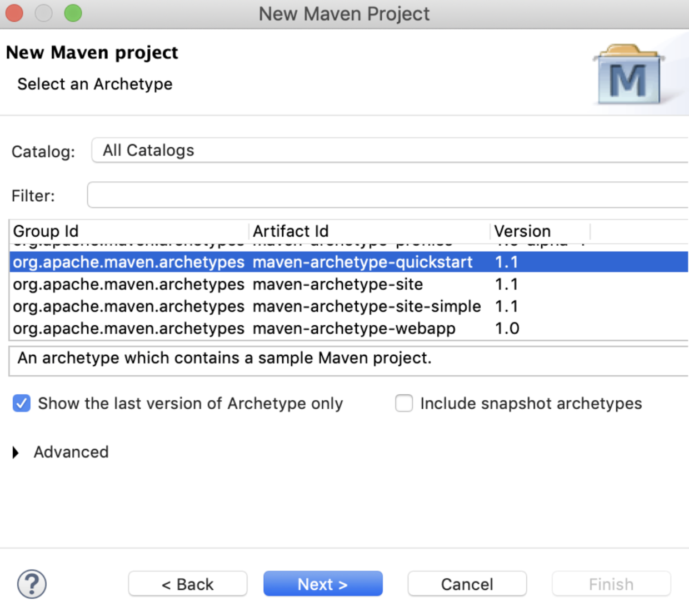Screen dimensions: 689x616
Task: Return to previous page with < Back
Action: (188, 584)
